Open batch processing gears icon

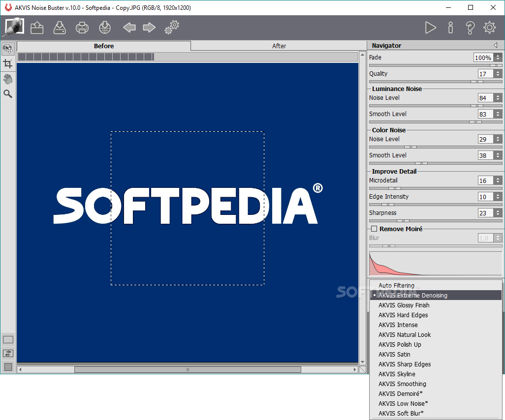click(172, 28)
